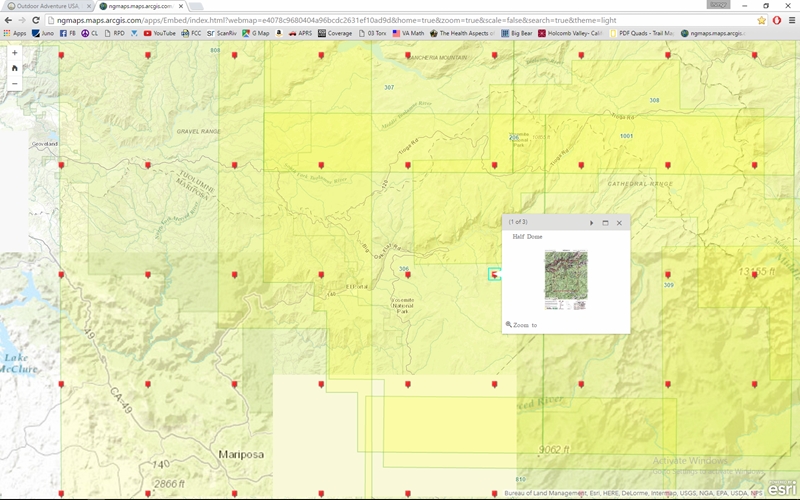The width and height of the screenshot is (800, 500).
Task: Switch to Outdoor Adventure USA tab
Action: point(45,6)
